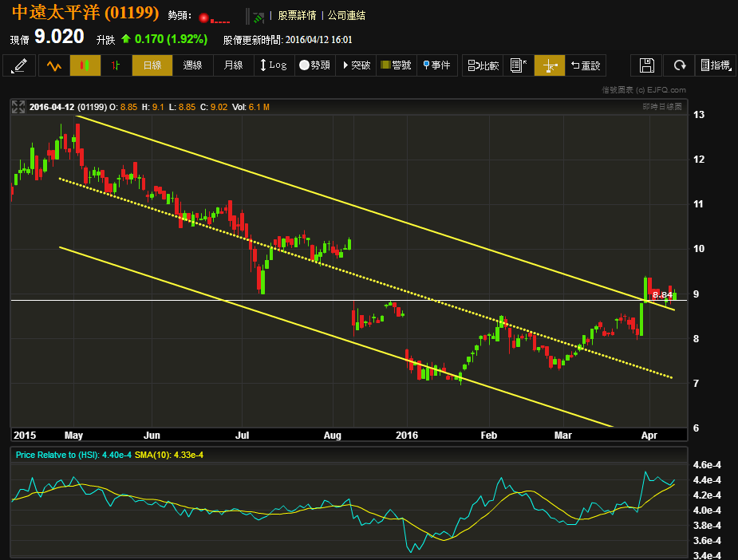This screenshot has height=560, width=738.
Task: Click the Vol: 6.1 M value
Action: tap(251, 108)
